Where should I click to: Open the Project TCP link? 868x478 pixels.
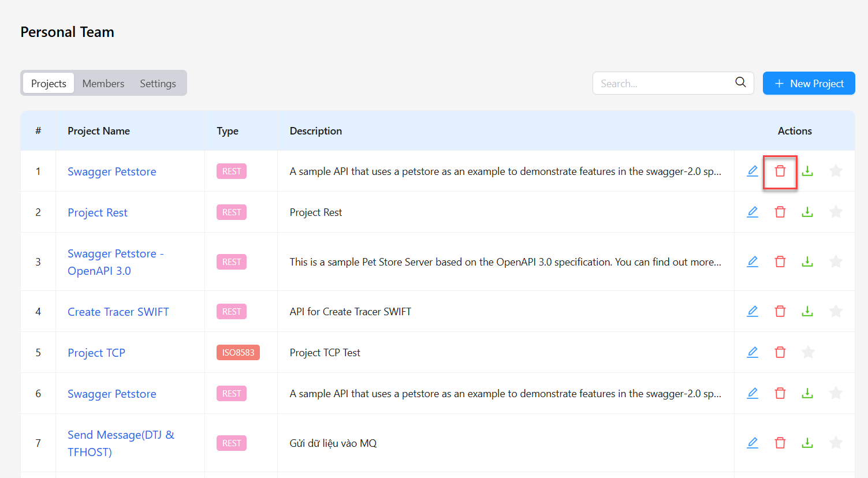click(x=96, y=353)
